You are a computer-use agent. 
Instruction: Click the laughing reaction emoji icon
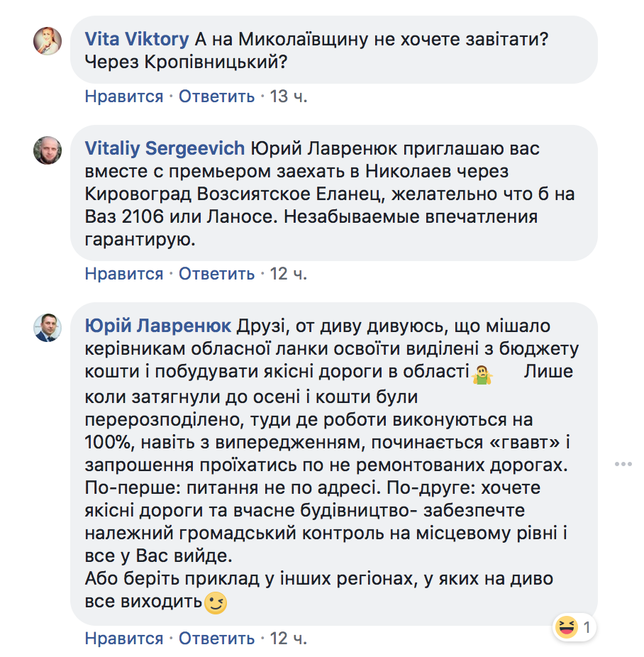[567, 627]
